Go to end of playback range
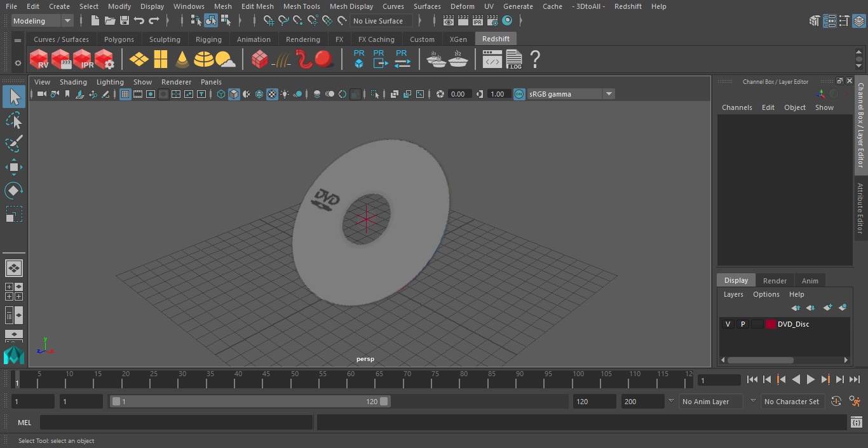 (855, 379)
